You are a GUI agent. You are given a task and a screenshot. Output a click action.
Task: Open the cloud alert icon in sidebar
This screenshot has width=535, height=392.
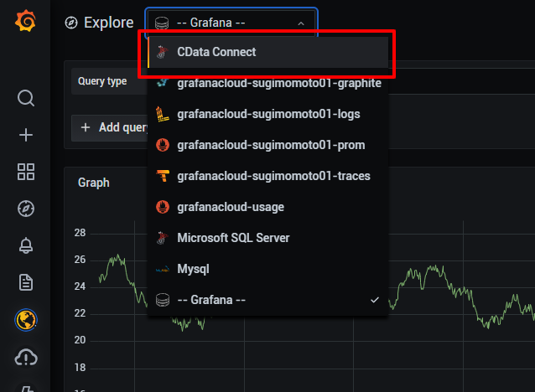[26, 357]
